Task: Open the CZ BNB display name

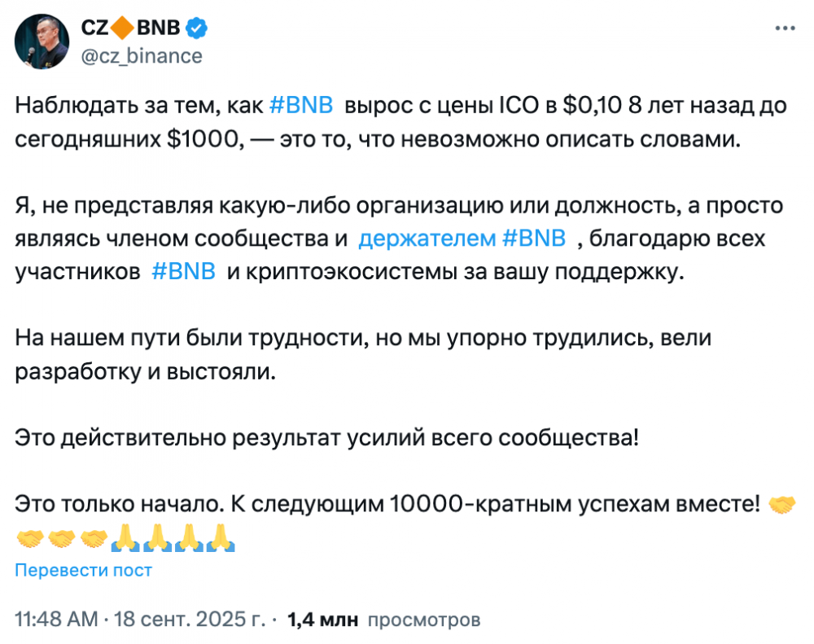Action: coord(133,29)
